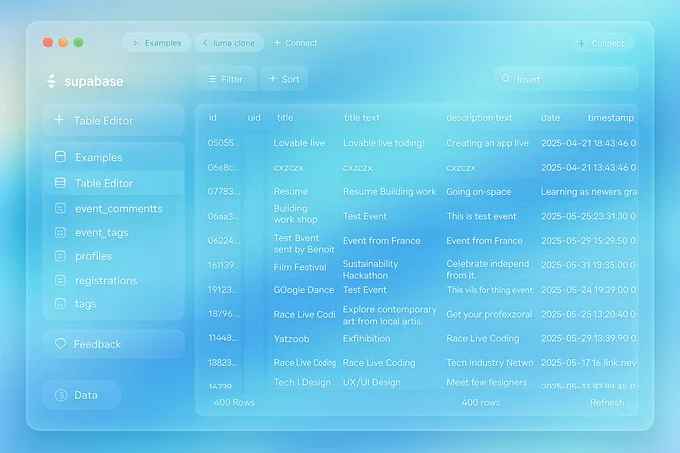Click the Going on-space cell
680x453 pixels.
click(x=479, y=192)
